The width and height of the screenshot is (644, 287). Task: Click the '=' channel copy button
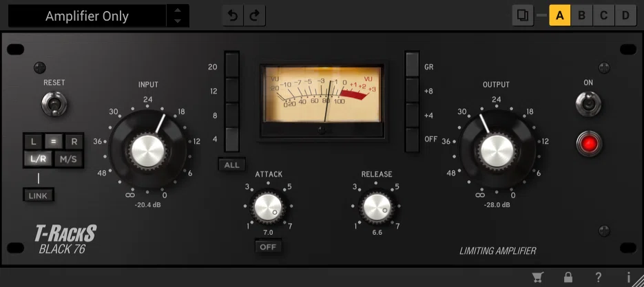[x=54, y=142]
